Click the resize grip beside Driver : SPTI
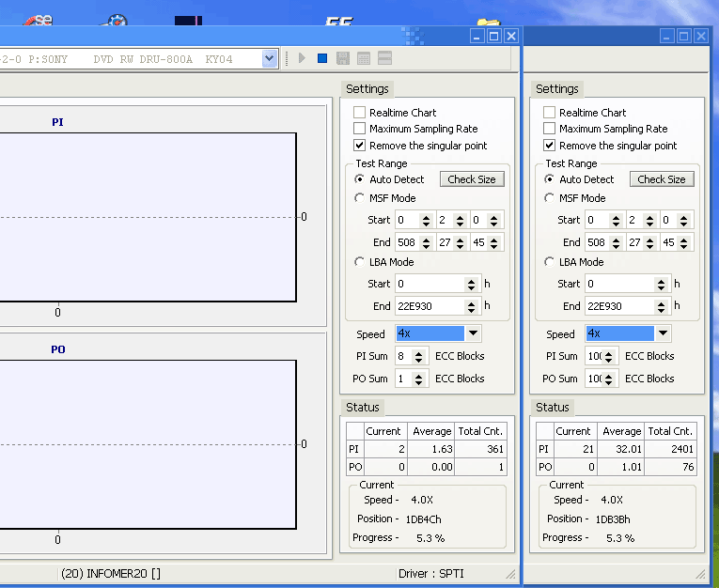 [511, 573]
